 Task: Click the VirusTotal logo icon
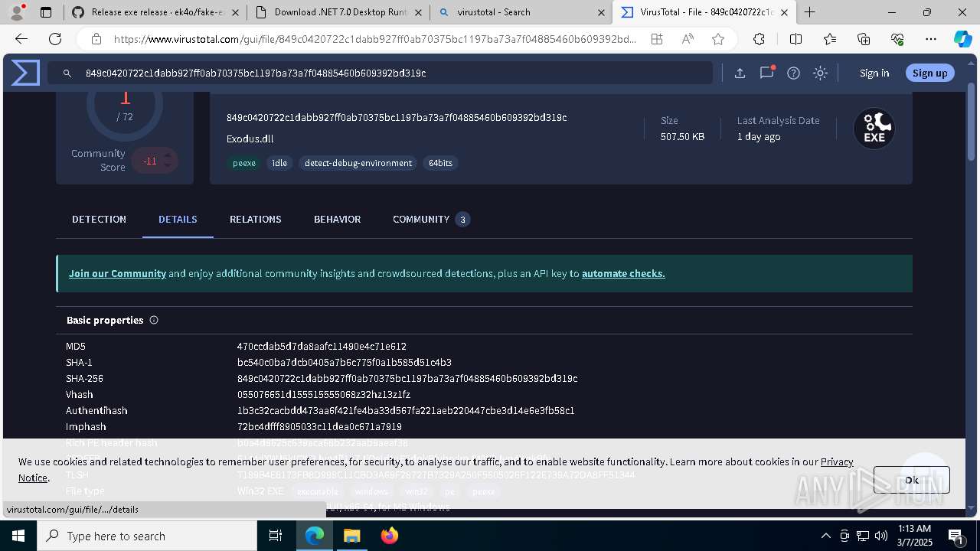(25, 73)
